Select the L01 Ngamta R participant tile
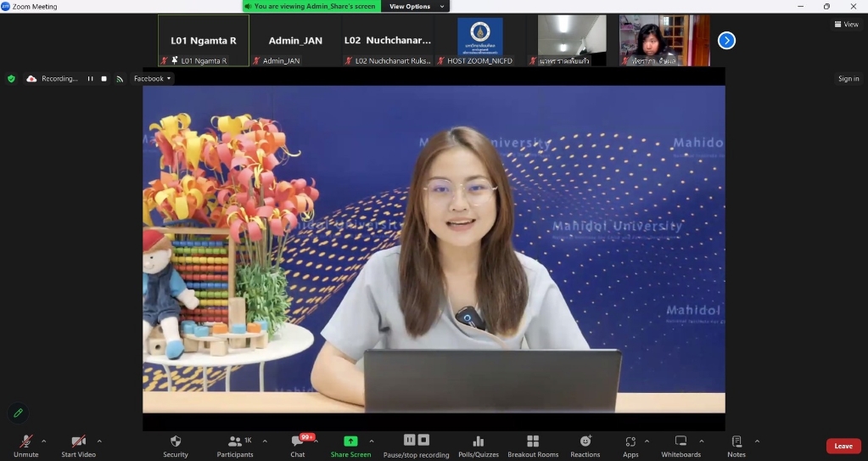868x461 pixels. (204, 41)
